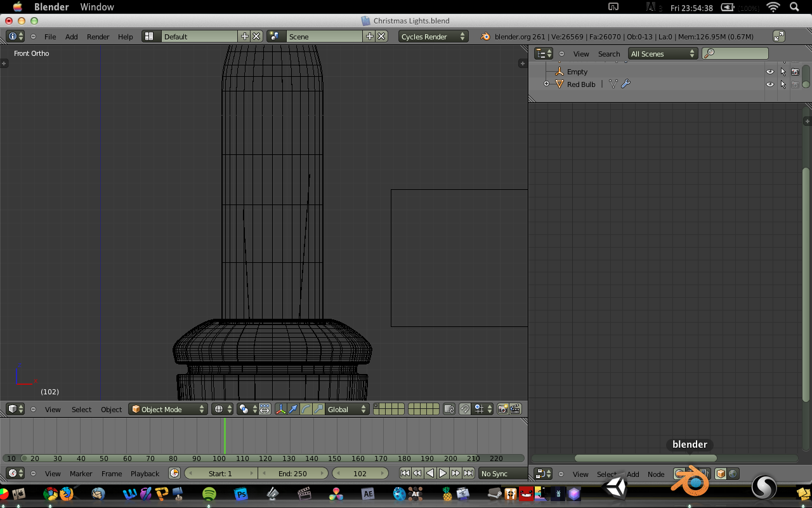Select object nodes cube icon in node editor

coord(721,474)
